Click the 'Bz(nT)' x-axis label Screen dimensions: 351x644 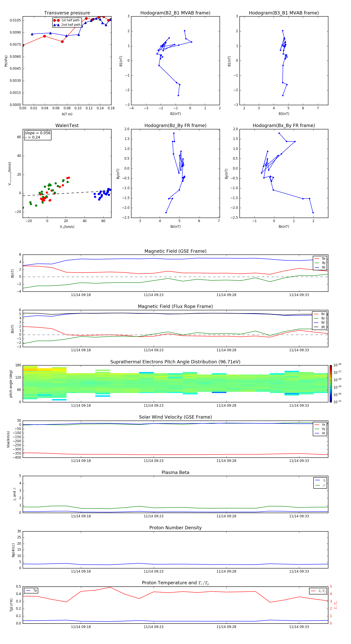coord(175,227)
